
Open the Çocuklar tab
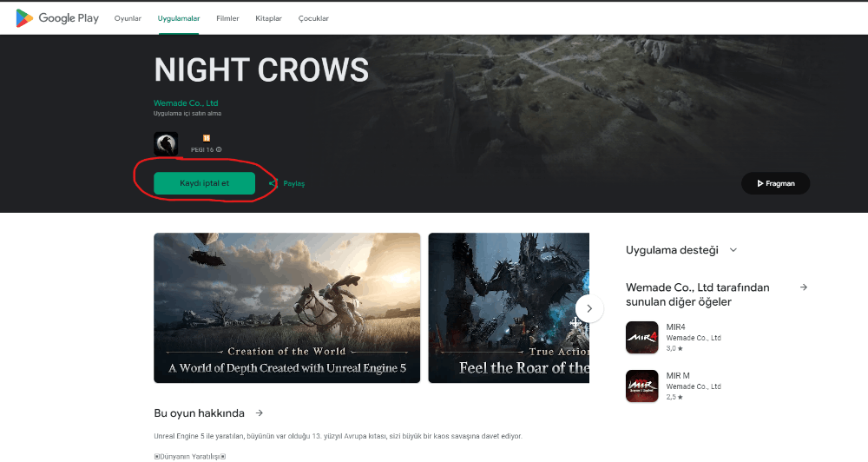pyautogui.click(x=313, y=18)
